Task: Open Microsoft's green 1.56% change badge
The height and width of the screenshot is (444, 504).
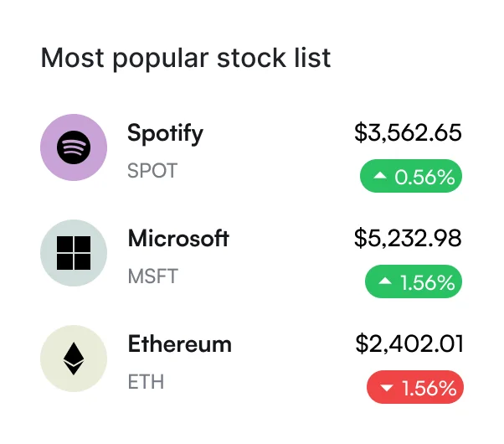Action: pyautogui.click(x=414, y=283)
